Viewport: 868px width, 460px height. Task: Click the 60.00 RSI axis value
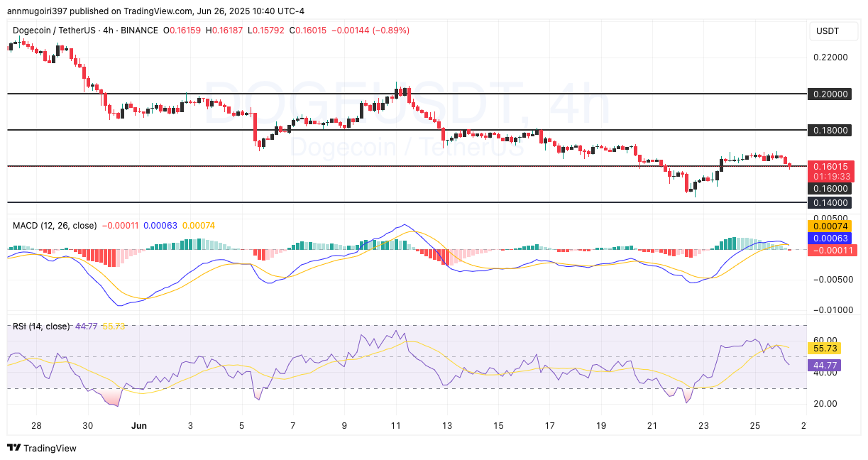point(825,341)
